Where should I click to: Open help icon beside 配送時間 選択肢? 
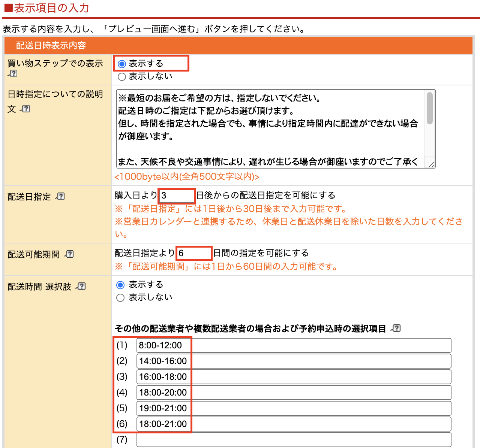coord(81,286)
